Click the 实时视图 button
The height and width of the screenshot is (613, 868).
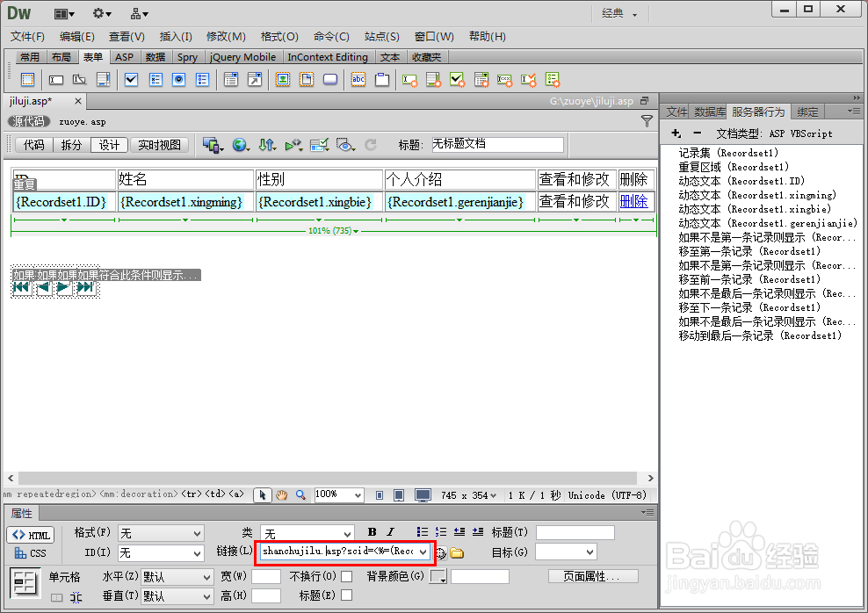(x=159, y=145)
